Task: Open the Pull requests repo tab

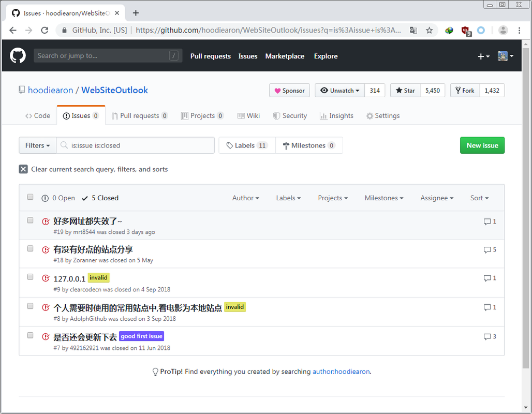Action: click(x=140, y=116)
